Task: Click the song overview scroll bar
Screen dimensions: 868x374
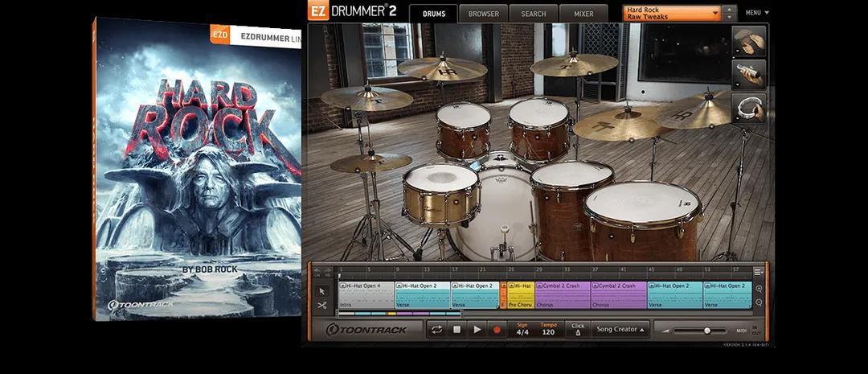Action: tap(399, 314)
